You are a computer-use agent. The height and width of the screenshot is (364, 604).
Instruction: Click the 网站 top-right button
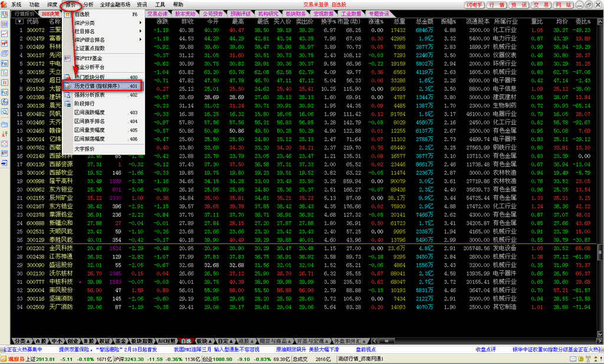563,5
